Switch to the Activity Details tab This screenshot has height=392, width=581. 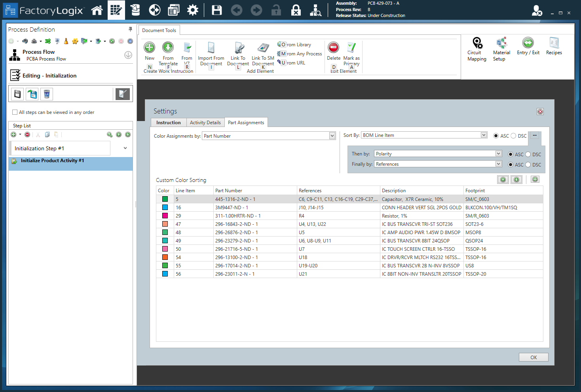205,122
